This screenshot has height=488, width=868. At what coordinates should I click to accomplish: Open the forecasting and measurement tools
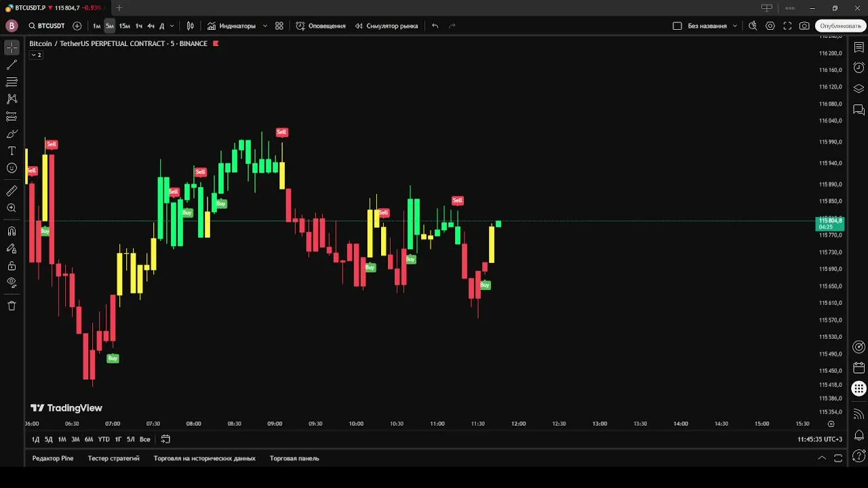(12, 117)
